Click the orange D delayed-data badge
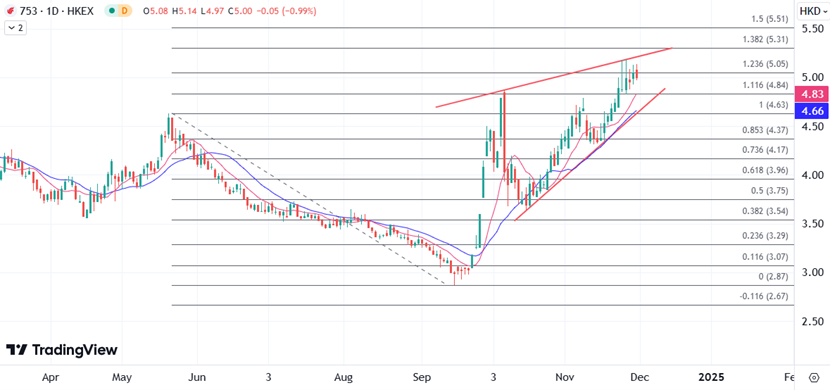The image size is (830, 390). (125, 11)
